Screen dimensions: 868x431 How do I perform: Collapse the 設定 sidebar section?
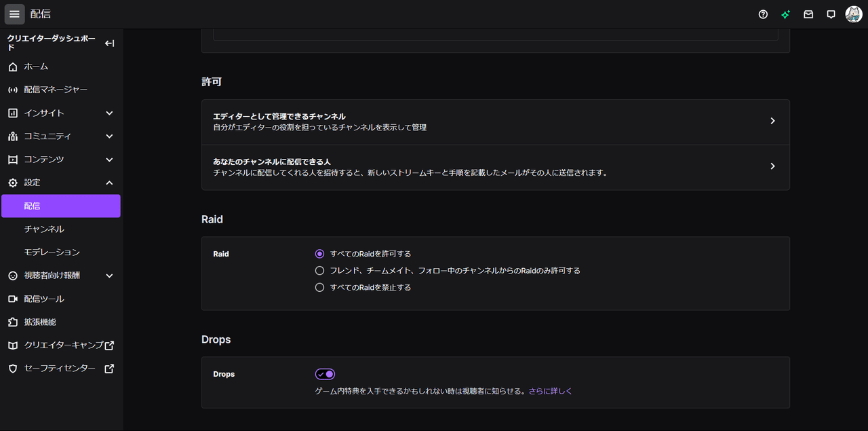pyautogui.click(x=109, y=183)
